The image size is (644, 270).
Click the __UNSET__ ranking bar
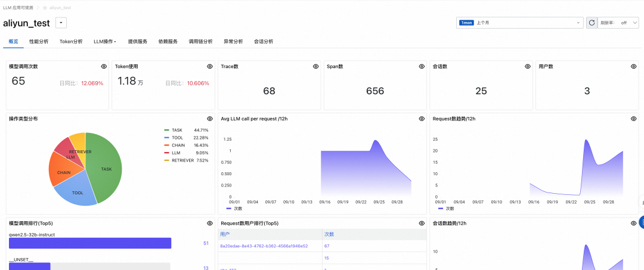pyautogui.click(x=30, y=266)
